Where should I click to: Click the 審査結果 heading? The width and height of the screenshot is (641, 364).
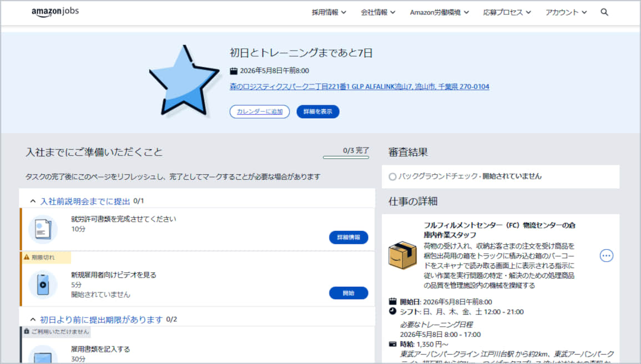[x=408, y=153]
